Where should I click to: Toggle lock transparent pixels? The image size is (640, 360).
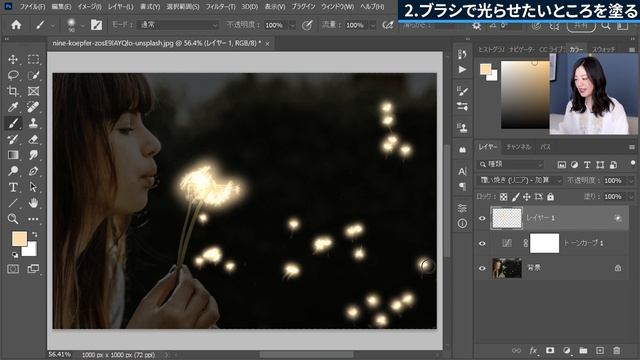(x=504, y=197)
